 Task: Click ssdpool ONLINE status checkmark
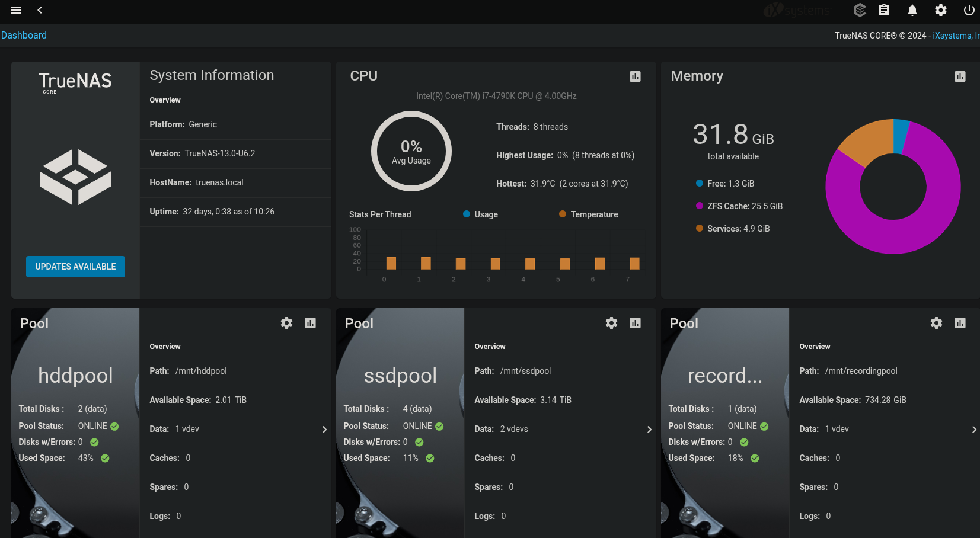tap(439, 427)
